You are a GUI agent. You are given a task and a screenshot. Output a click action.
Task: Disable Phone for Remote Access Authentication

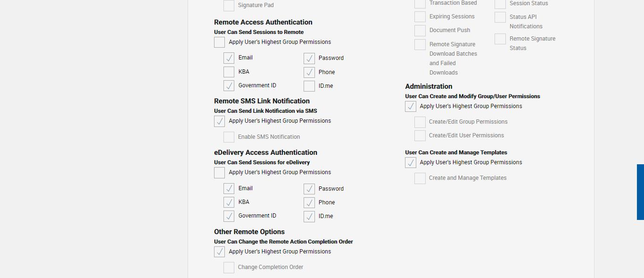point(309,72)
